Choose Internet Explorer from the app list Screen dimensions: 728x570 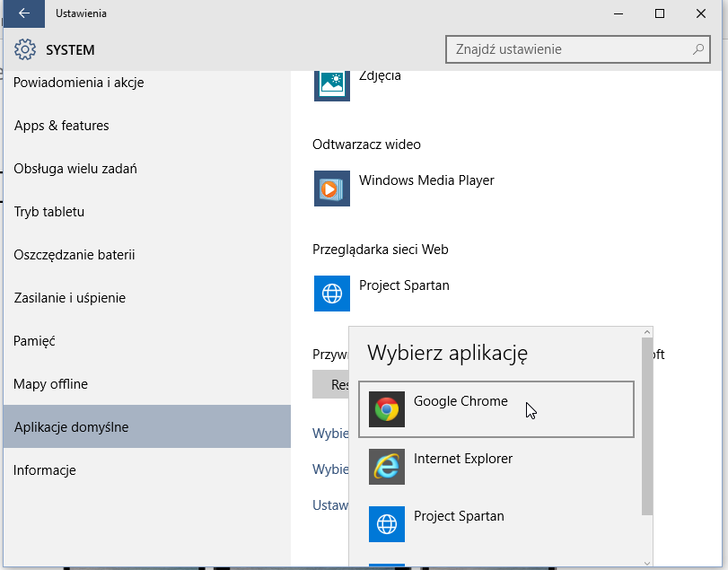(496, 467)
